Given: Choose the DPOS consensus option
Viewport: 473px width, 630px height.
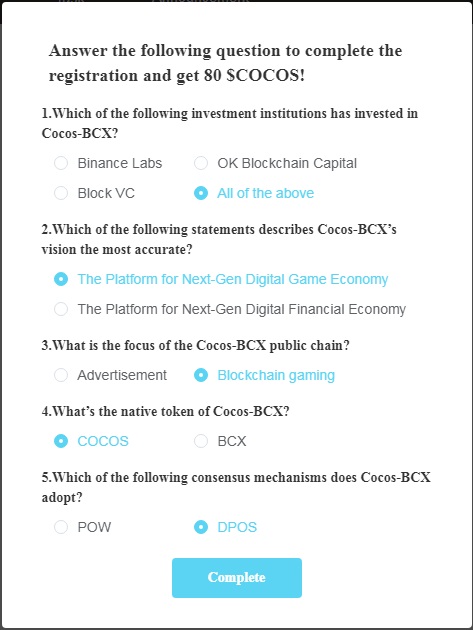Looking at the screenshot, I should click(201, 527).
